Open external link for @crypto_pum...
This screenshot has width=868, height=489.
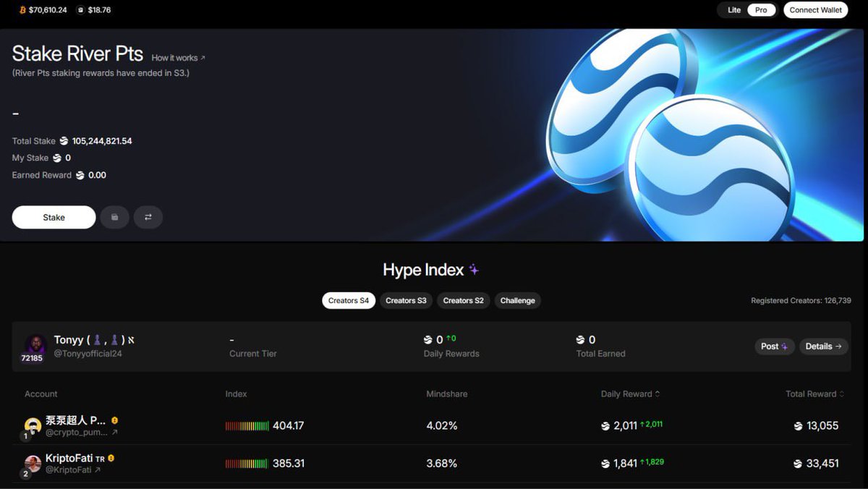tap(114, 433)
